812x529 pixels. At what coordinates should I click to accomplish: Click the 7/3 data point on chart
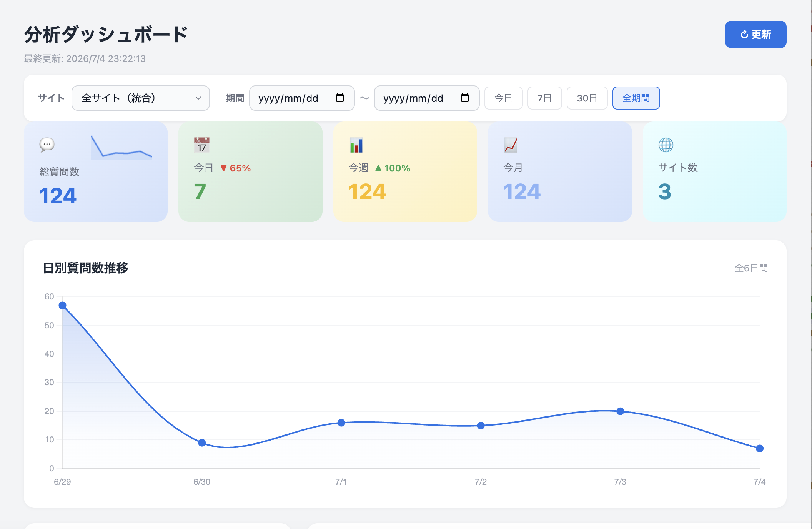(x=620, y=411)
